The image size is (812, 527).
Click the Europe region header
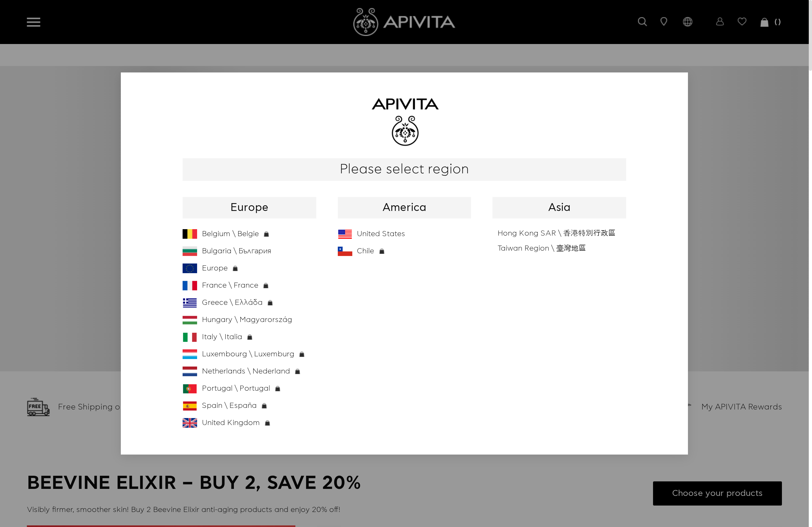[249, 207]
